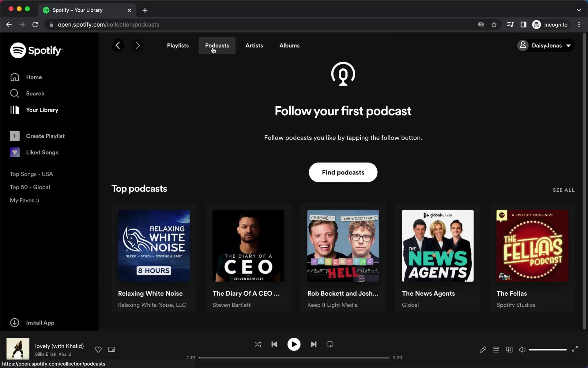Open Top Songs - USA playlist
The width and height of the screenshot is (588, 368).
(x=31, y=174)
